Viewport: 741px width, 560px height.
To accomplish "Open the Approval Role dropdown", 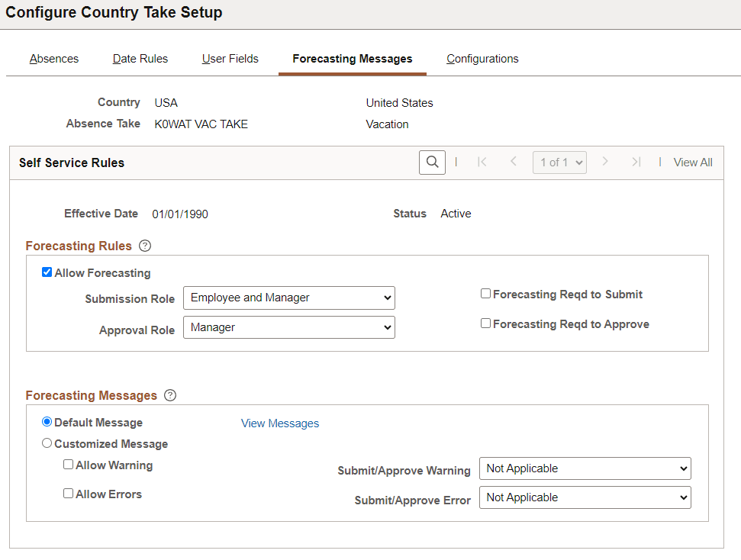I will (288, 327).
